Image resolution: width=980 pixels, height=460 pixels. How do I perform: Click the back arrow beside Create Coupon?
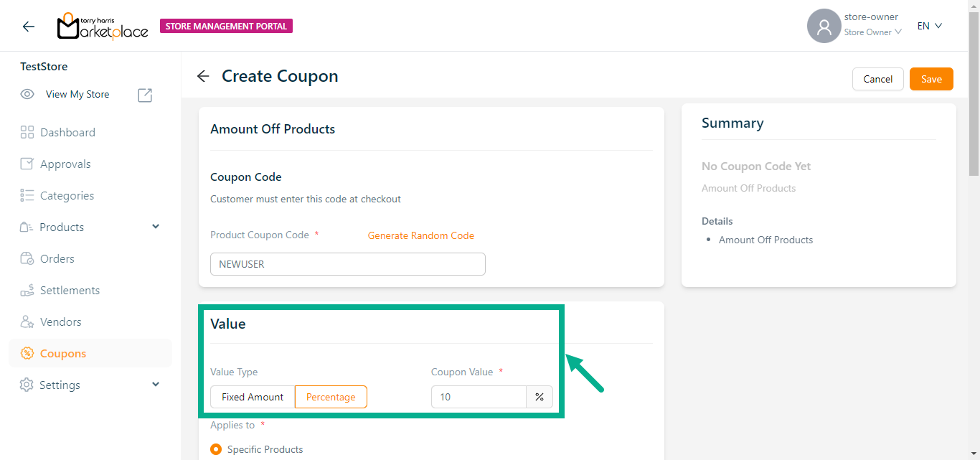coord(203,76)
